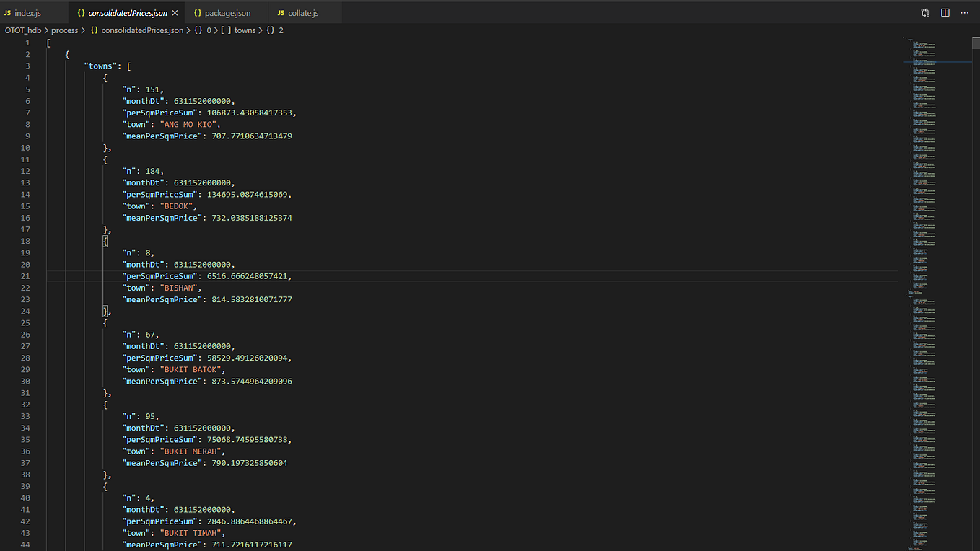This screenshot has width=980, height=551.
Task: Switch to the index.js tab
Action: point(29,13)
